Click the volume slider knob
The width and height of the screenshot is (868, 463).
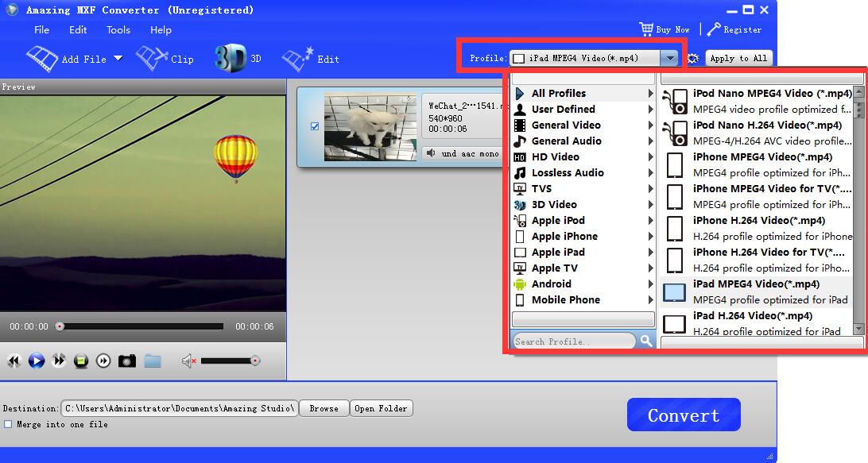coord(255,361)
